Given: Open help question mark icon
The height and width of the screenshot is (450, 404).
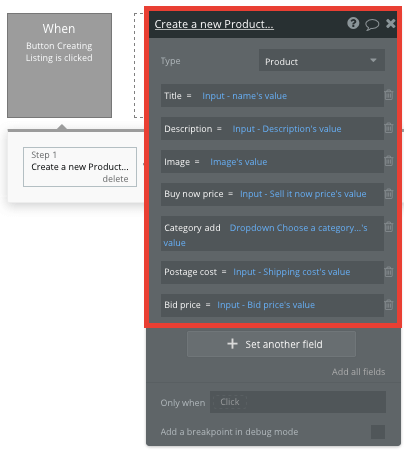Looking at the screenshot, I should coord(353,23).
